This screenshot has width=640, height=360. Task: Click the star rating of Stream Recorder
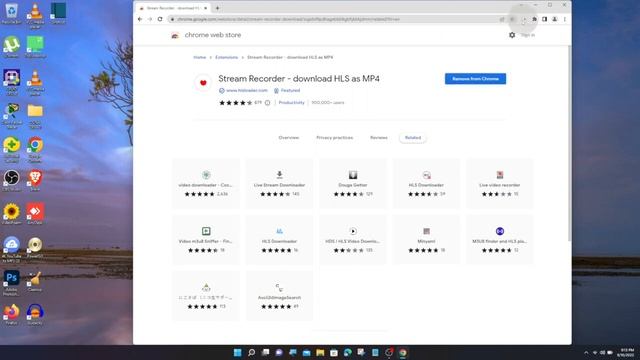coord(236,103)
